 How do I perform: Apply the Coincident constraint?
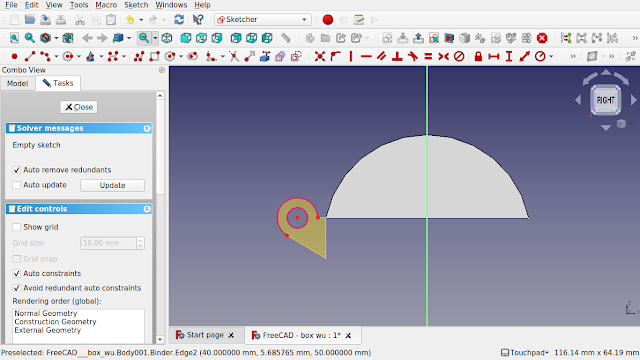click(320, 56)
